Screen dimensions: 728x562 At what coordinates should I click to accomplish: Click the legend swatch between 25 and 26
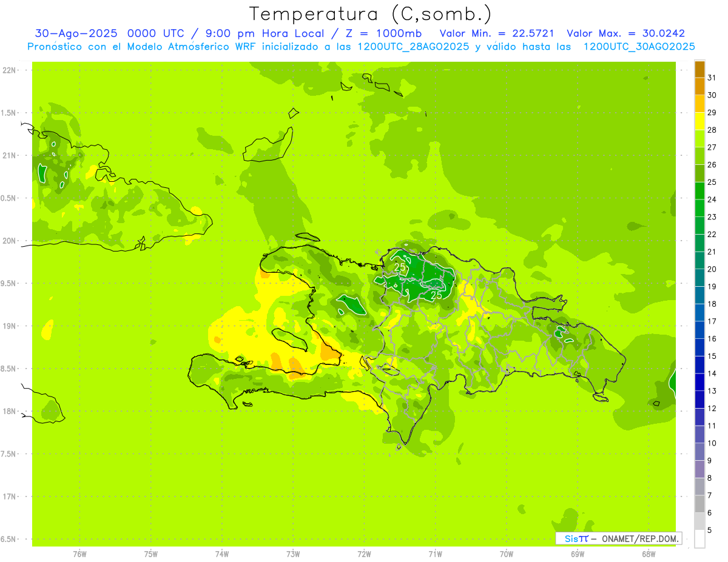[x=699, y=174]
